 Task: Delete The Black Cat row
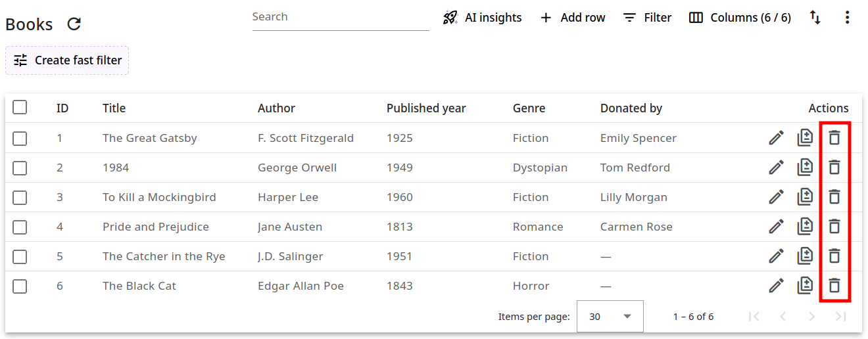tap(834, 286)
